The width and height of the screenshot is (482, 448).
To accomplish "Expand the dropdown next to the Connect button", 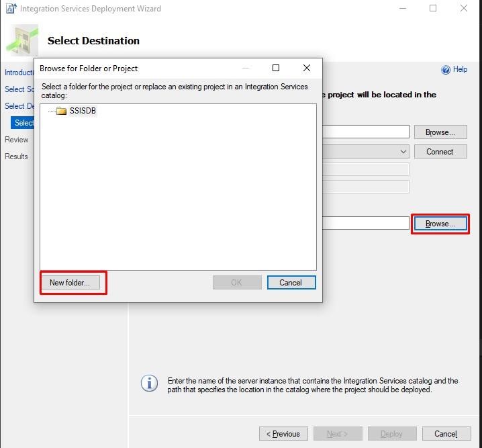I will coord(403,152).
